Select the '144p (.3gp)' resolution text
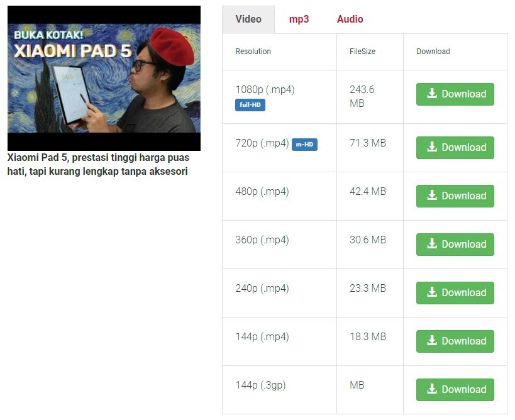 click(260, 385)
